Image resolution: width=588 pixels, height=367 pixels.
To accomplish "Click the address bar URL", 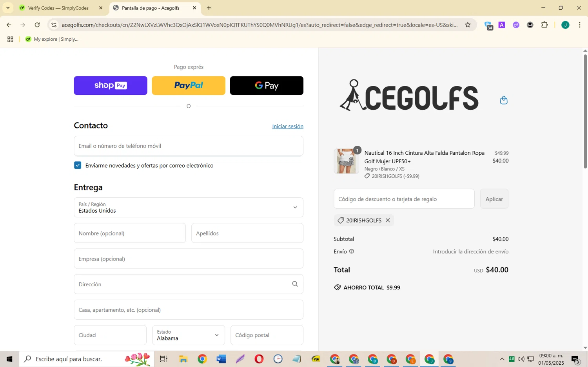I will (260, 25).
